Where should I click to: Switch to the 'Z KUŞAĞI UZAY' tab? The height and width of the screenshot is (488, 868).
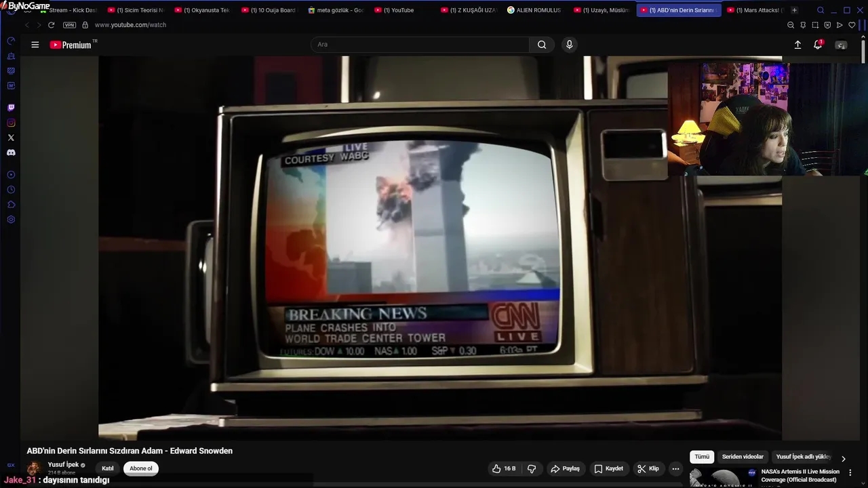pyautogui.click(x=468, y=10)
